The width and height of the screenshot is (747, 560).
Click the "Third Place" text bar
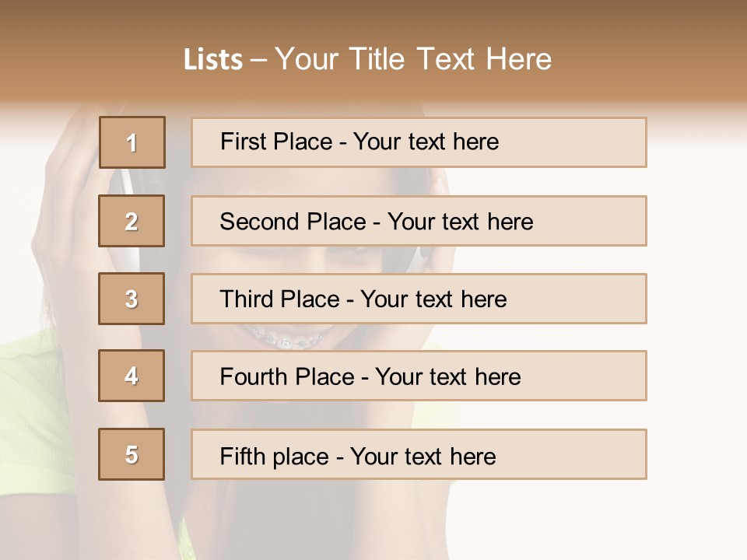tap(419, 299)
